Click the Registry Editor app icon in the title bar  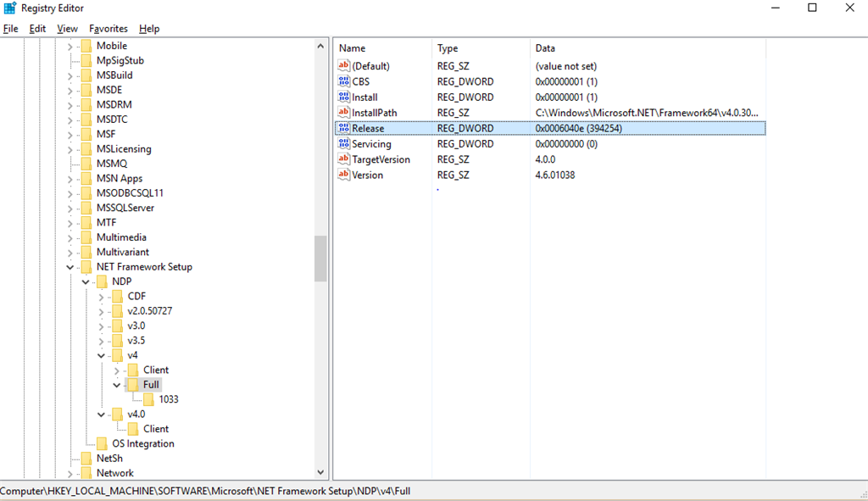click(x=10, y=8)
